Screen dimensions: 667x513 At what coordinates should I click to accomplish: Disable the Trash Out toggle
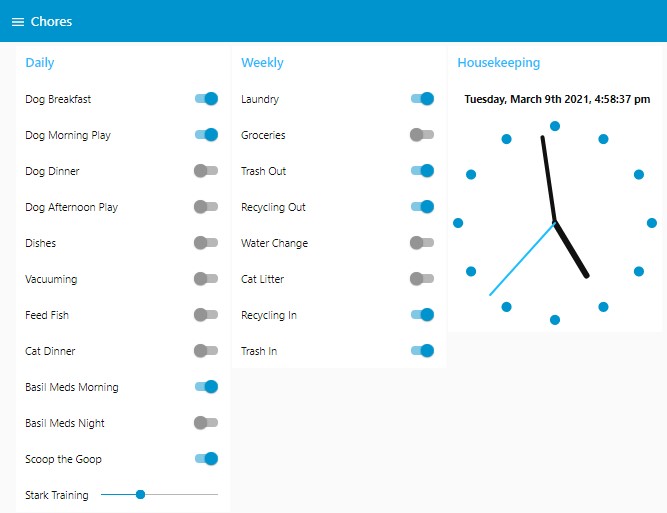point(422,171)
